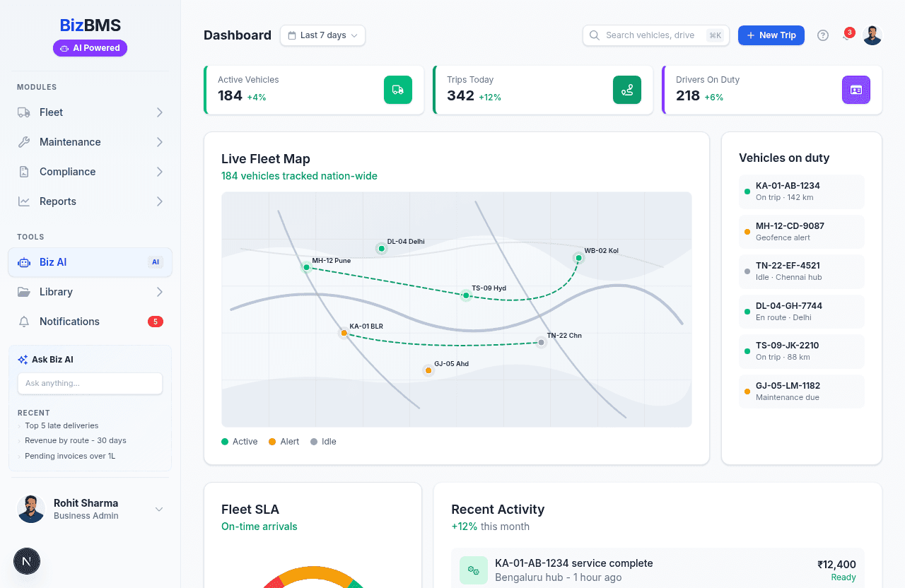This screenshot has height=588, width=905.
Task: Click the Trips Today route icon
Action: point(626,90)
